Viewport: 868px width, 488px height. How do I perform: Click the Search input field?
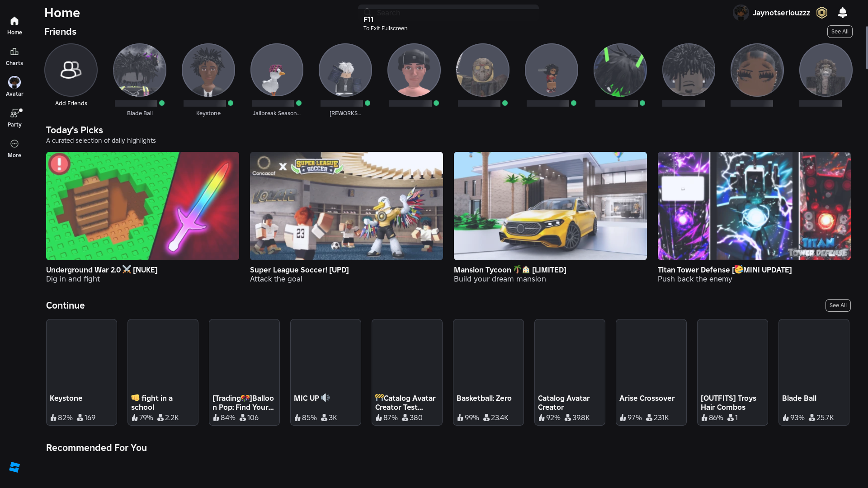click(448, 13)
